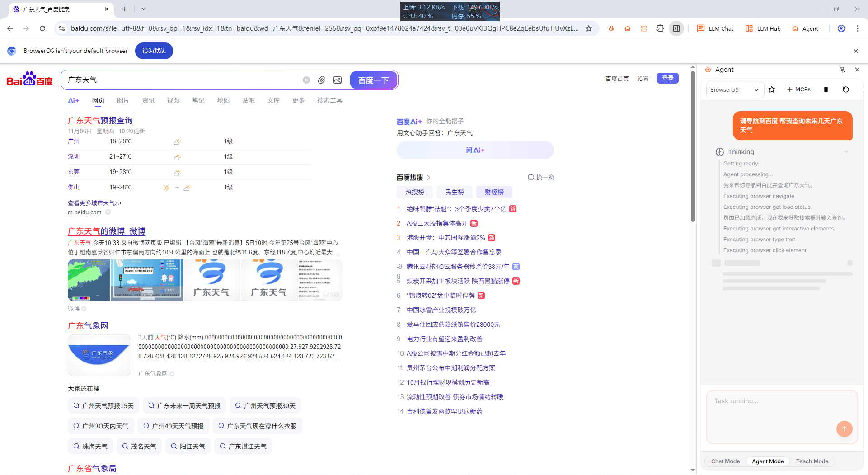Switch to Teach Mode

(x=812, y=461)
